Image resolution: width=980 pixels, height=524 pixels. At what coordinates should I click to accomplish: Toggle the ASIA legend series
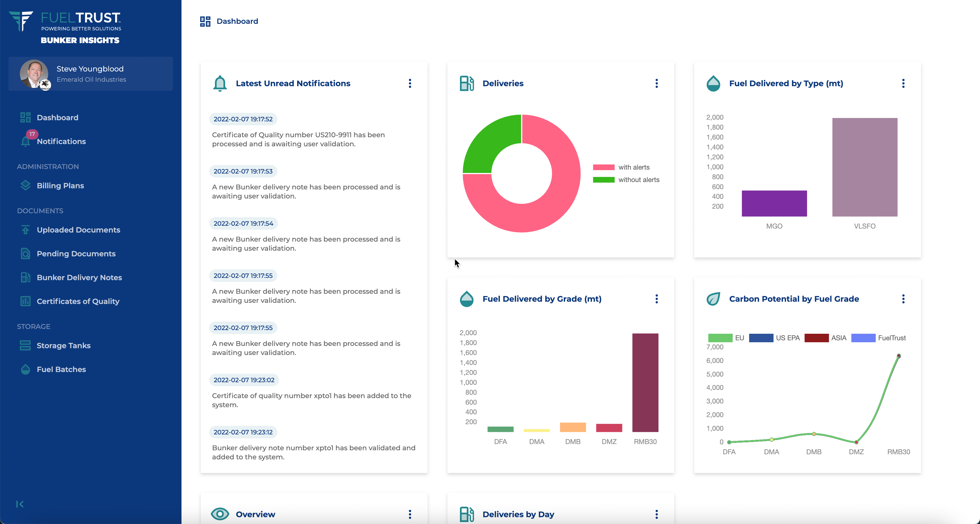pos(825,338)
